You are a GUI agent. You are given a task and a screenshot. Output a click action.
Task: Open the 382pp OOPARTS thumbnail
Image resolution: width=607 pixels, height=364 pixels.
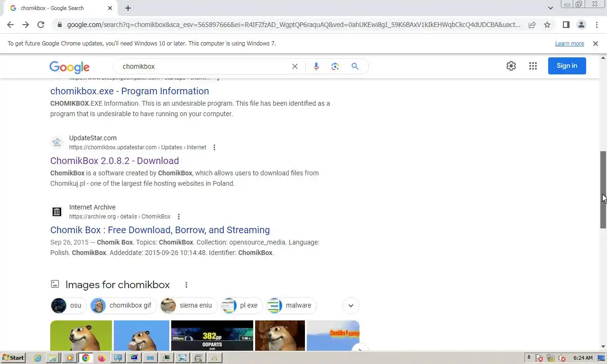pyautogui.click(x=212, y=336)
